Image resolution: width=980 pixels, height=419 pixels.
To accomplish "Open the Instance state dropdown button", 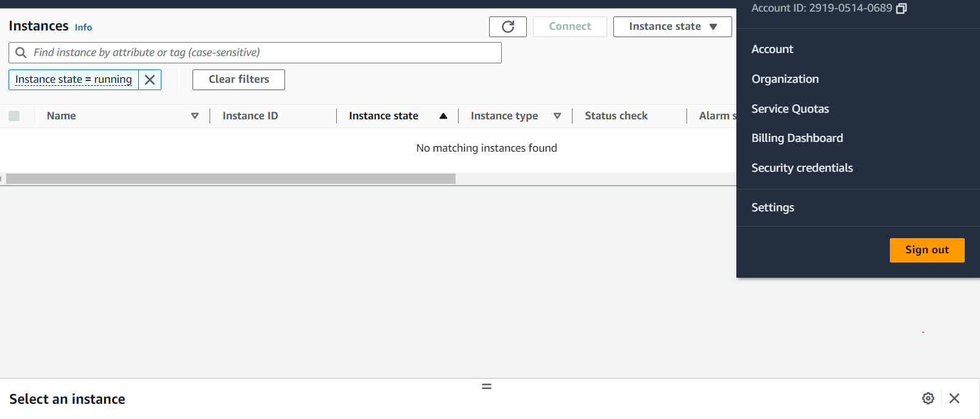I will pyautogui.click(x=672, y=27).
